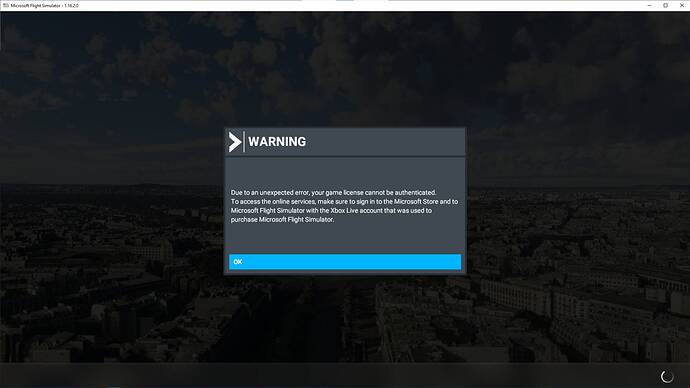
Task: Click the Microsoft Flight Simulator title bar icon
Action: (x=6, y=5)
